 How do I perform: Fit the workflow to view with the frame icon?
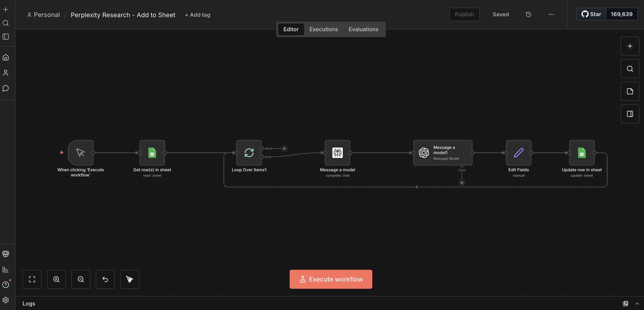(x=32, y=279)
